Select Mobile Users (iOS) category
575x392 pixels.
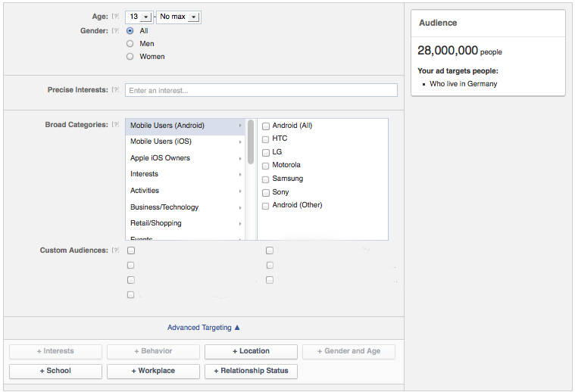point(161,142)
